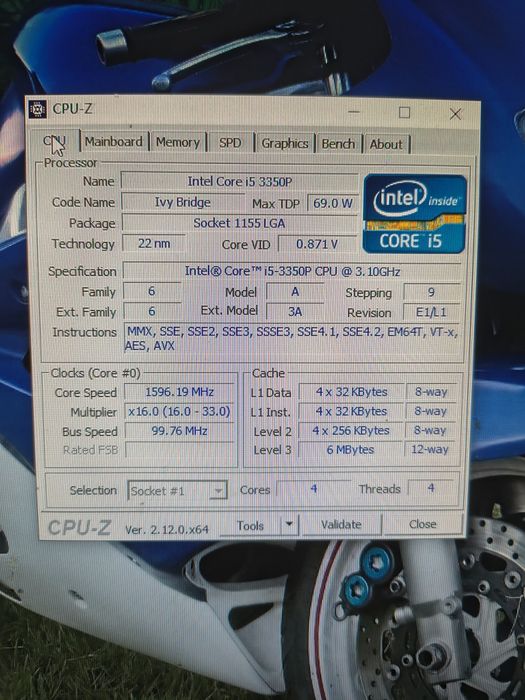Image resolution: width=525 pixels, height=700 pixels.
Task: Click the Cores value '4'
Action: pyautogui.click(x=314, y=489)
